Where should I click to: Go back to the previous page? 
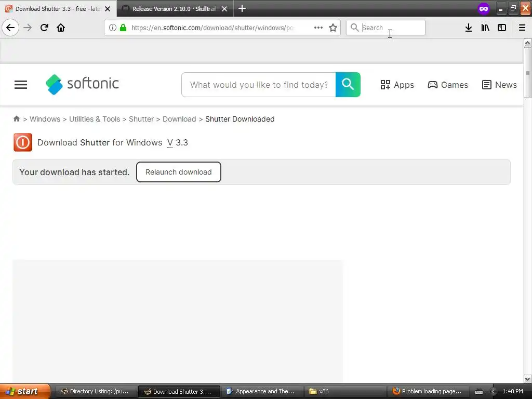pos(10,28)
